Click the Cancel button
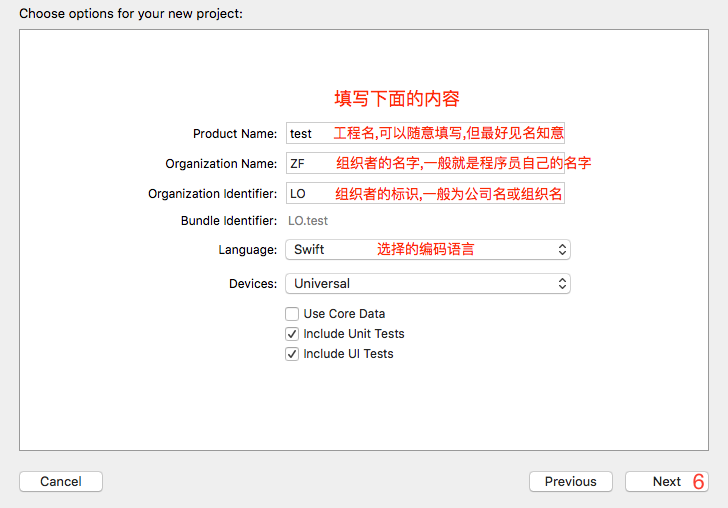This screenshot has width=728, height=508. click(x=61, y=482)
